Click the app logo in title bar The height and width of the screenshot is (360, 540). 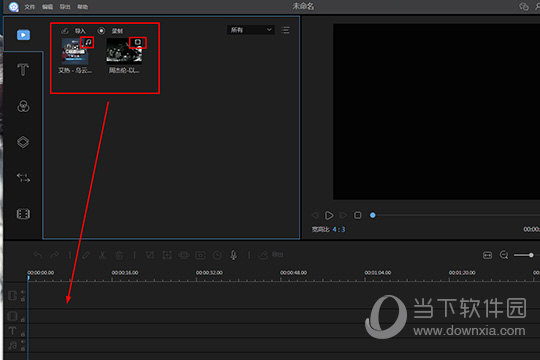coord(13,7)
